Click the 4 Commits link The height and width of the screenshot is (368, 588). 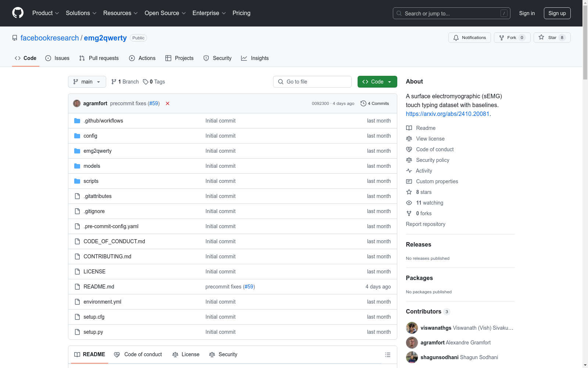coord(375,103)
